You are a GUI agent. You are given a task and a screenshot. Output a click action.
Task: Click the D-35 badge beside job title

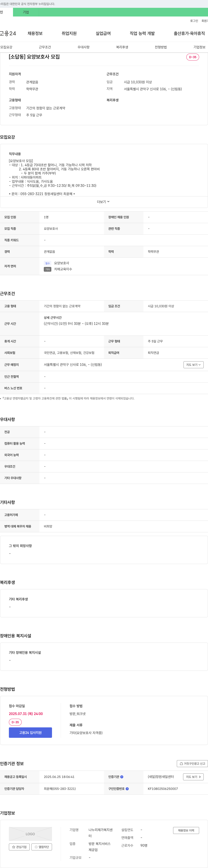pos(193,57)
